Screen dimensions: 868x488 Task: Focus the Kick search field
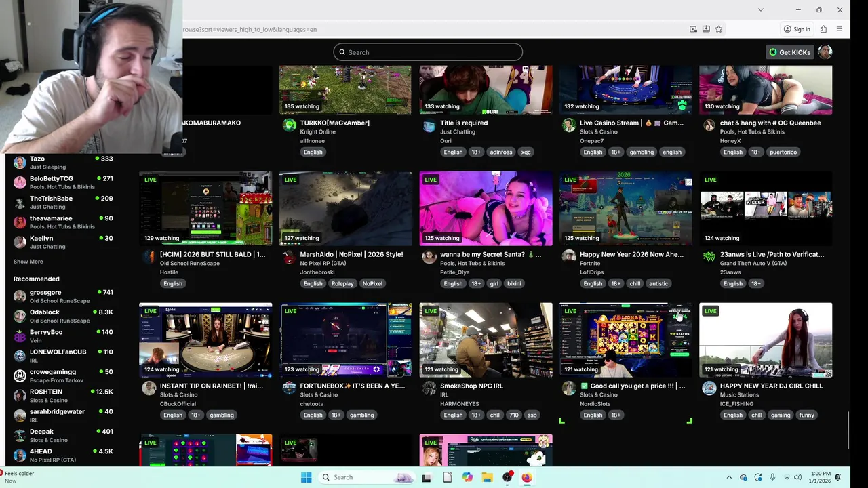tap(428, 52)
